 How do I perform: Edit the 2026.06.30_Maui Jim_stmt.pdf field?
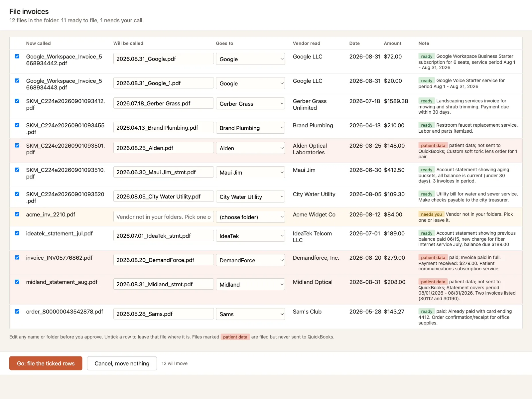click(164, 172)
